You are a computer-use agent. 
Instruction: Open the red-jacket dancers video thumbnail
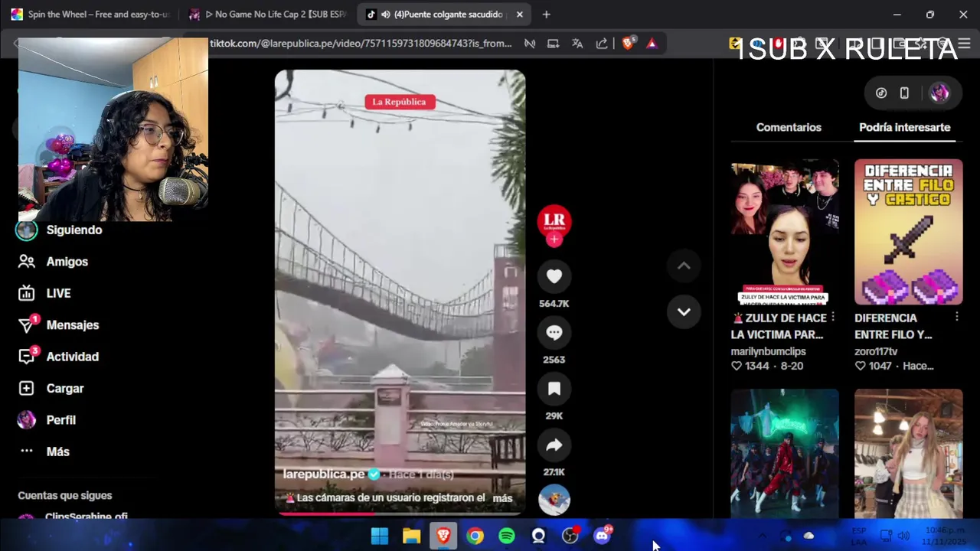[x=785, y=453]
